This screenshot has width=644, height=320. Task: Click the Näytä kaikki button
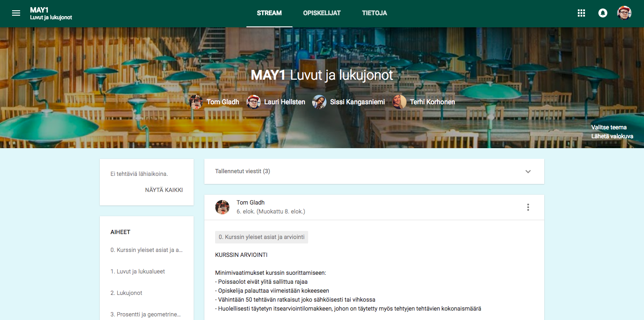pos(164,190)
